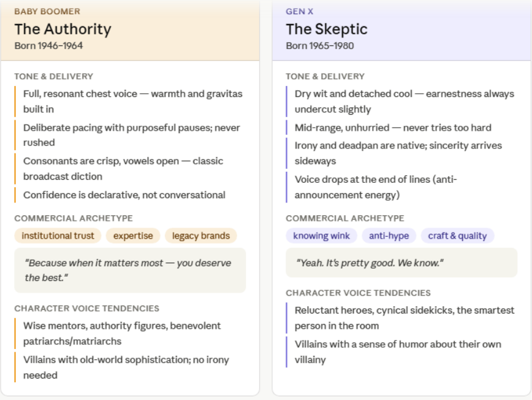Click 'Born 1965–1980' subtitle text

[319, 45]
